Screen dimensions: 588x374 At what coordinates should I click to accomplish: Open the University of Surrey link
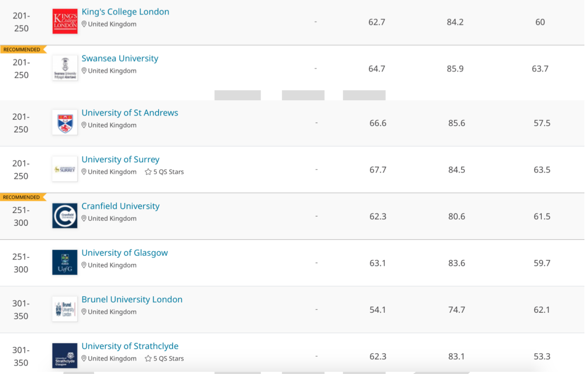point(120,159)
